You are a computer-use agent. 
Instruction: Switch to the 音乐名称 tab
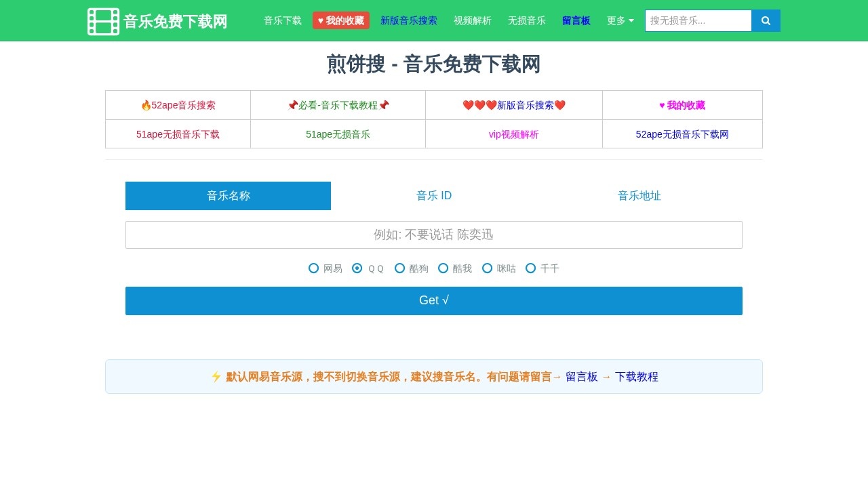(229, 196)
